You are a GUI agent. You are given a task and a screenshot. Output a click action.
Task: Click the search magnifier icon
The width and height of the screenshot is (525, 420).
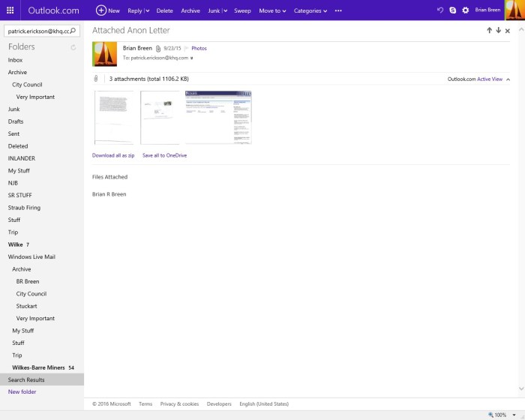coord(73,31)
